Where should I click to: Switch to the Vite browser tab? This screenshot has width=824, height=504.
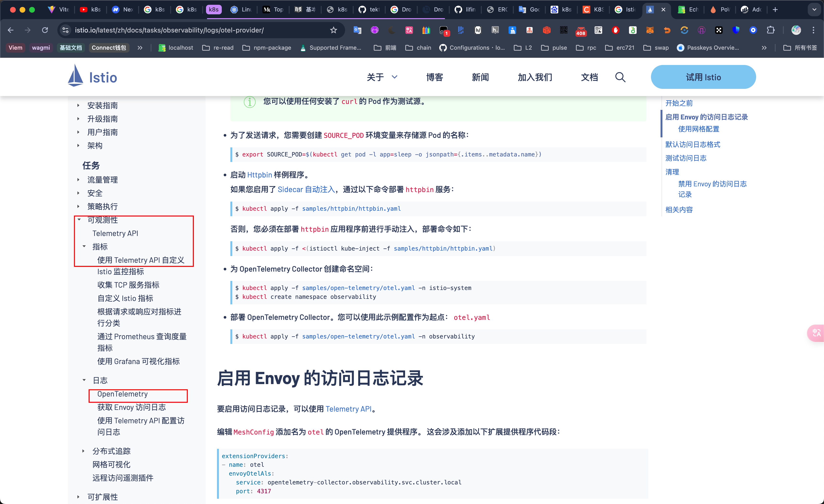(x=59, y=10)
